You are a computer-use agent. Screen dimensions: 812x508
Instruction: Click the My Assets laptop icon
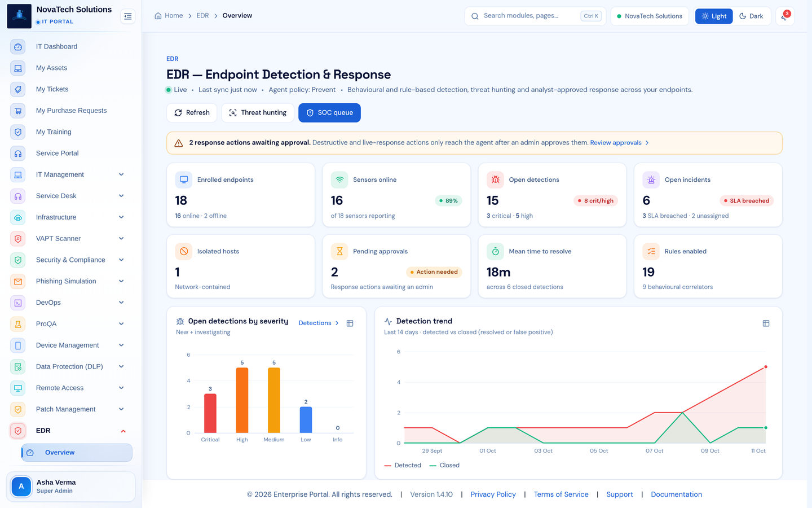[x=18, y=68]
